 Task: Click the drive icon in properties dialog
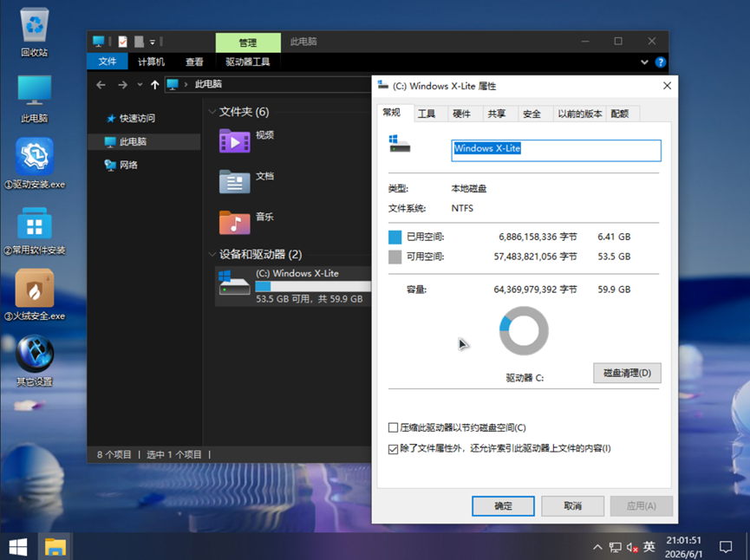coord(400,144)
